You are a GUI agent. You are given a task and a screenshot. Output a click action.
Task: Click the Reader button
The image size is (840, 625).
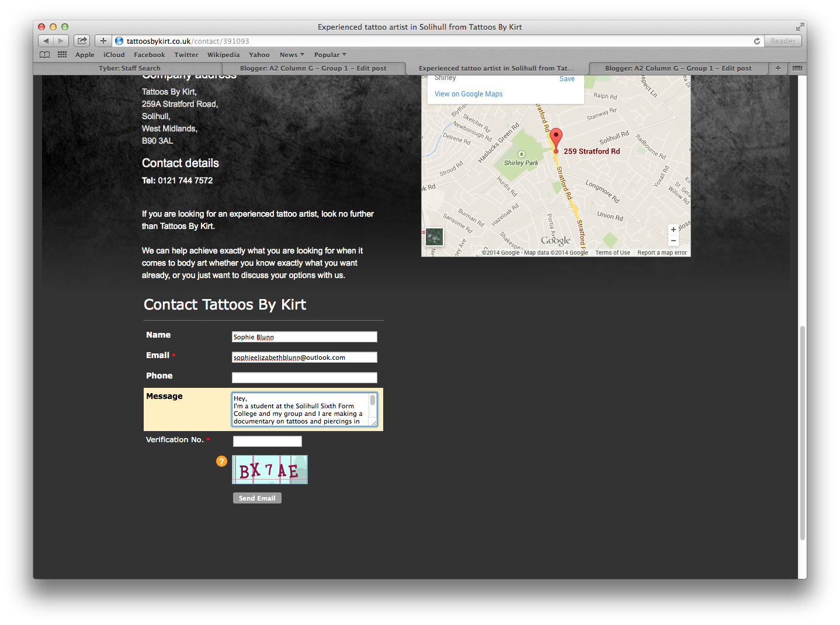[x=783, y=41]
